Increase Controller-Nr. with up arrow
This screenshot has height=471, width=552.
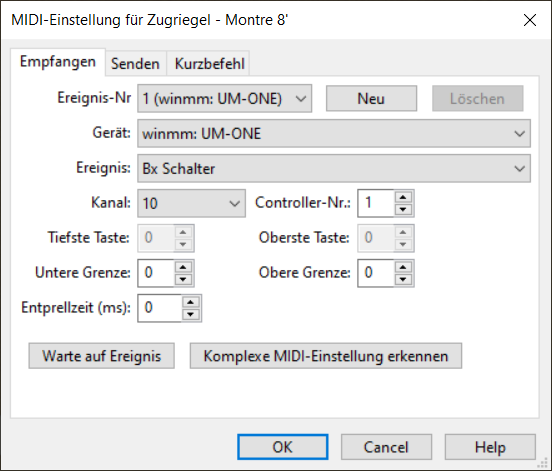[403, 197]
